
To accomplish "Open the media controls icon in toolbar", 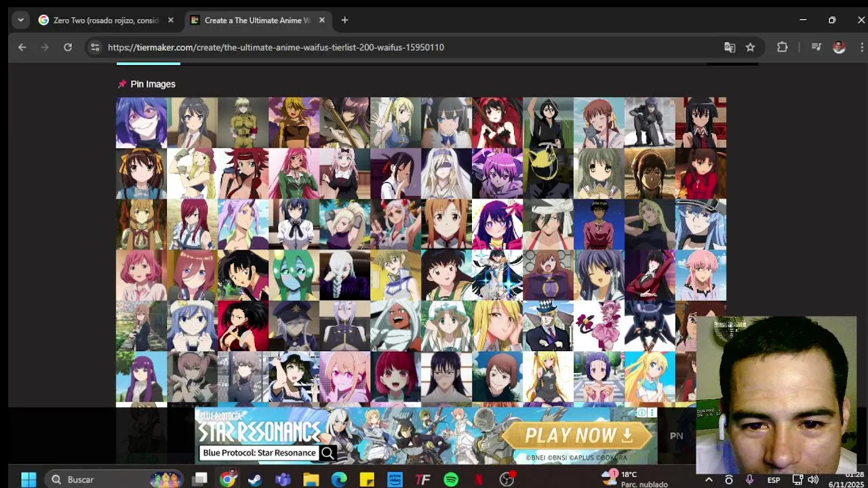I will point(816,47).
